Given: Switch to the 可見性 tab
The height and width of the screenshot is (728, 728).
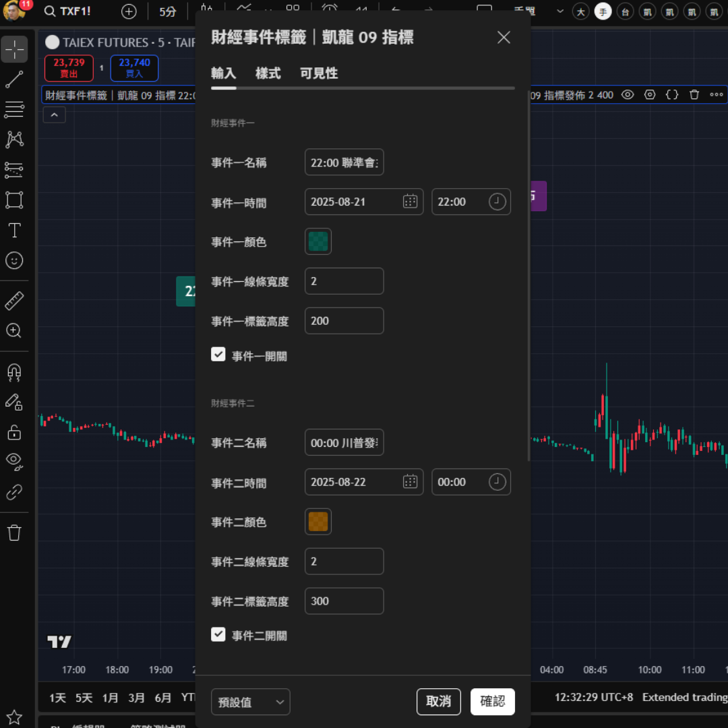Looking at the screenshot, I should click(319, 73).
